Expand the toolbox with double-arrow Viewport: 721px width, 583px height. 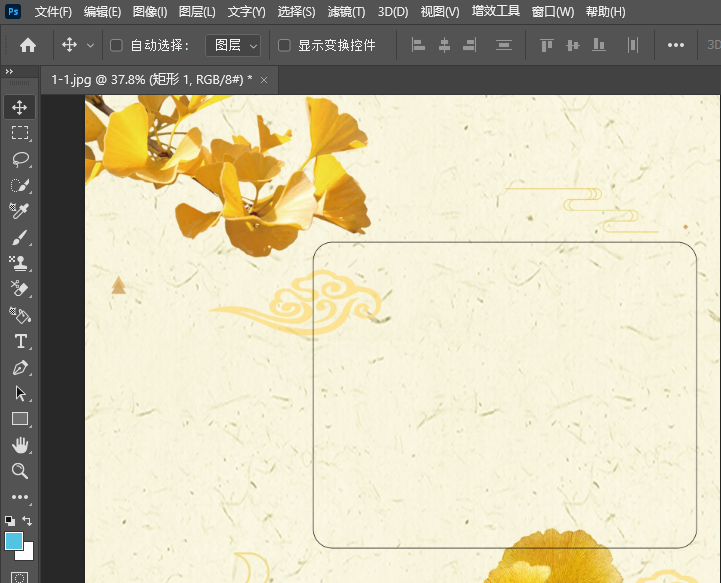click(x=9, y=71)
